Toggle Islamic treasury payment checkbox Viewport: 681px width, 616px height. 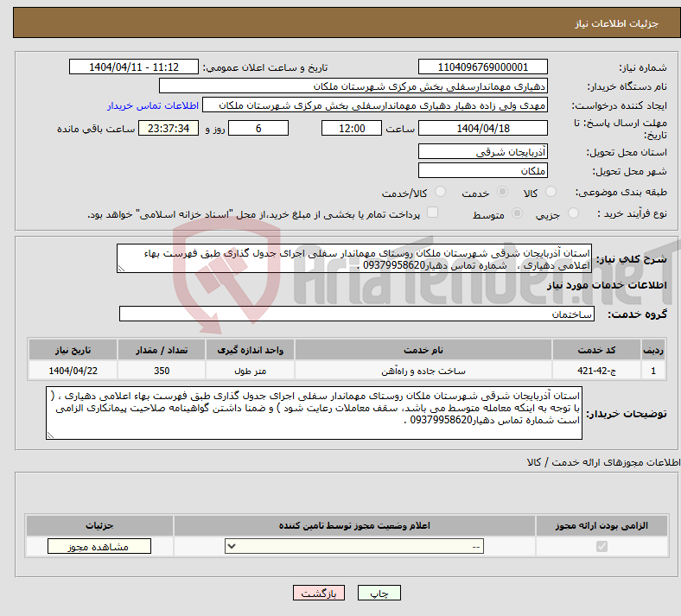[433, 213]
